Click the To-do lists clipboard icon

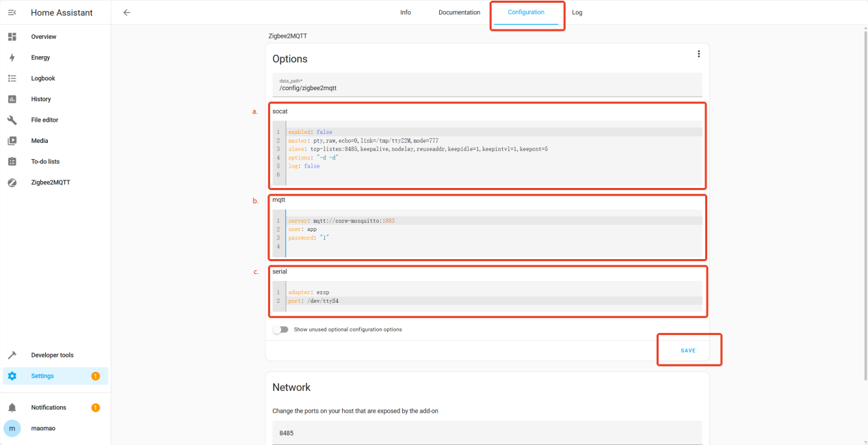(x=12, y=161)
